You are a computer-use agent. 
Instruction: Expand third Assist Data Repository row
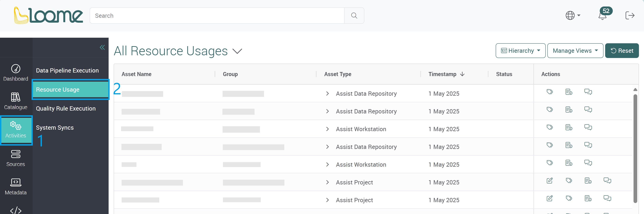coord(327,147)
